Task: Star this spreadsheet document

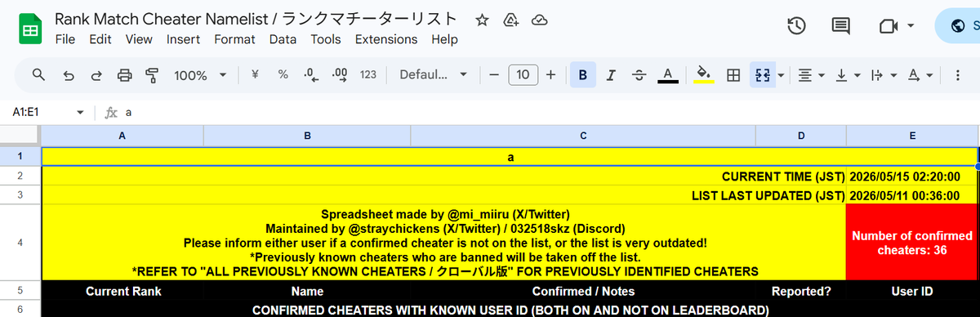Action: tap(483, 20)
